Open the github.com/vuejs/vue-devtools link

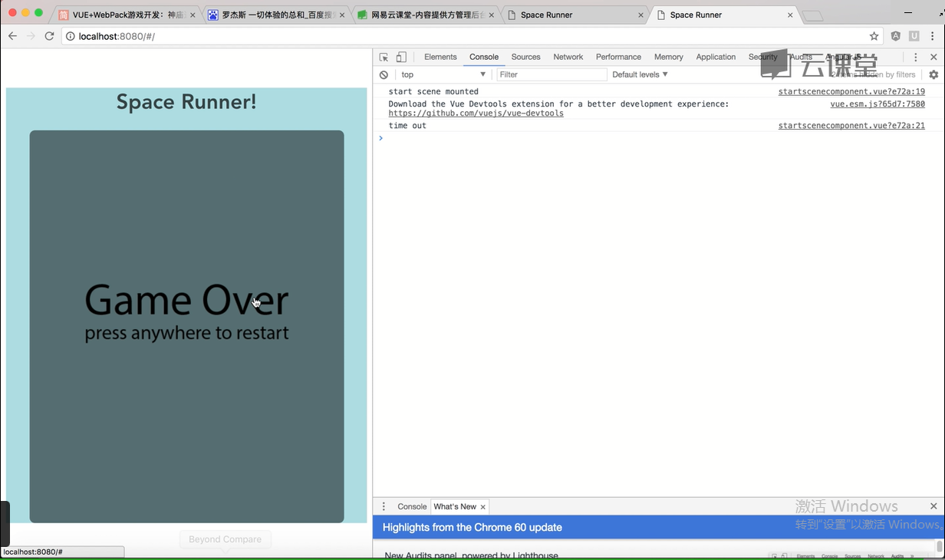(476, 114)
